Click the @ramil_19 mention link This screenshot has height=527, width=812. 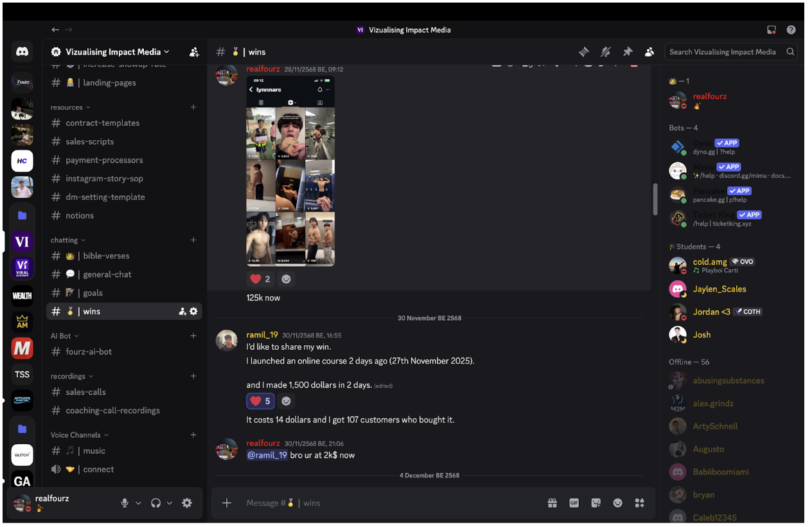(267, 455)
